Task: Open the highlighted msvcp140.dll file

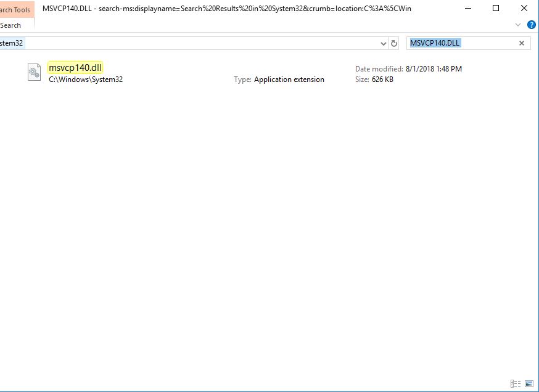Action: pyautogui.click(x=76, y=68)
